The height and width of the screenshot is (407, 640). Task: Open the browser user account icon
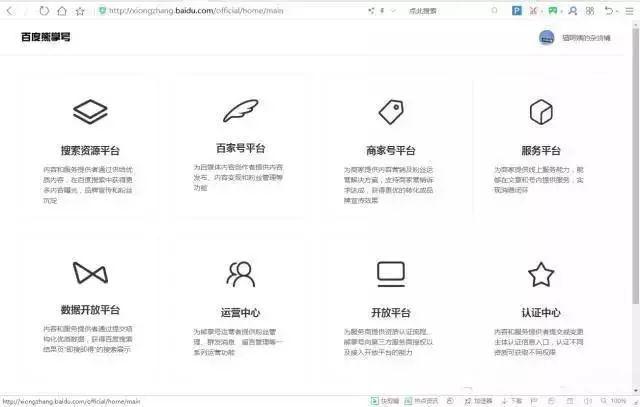click(573, 11)
